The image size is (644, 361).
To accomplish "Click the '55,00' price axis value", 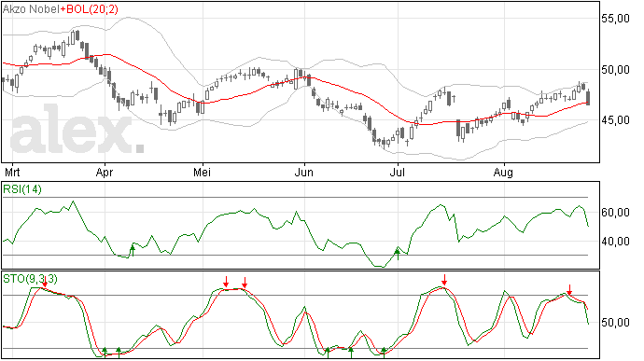I will point(615,19).
